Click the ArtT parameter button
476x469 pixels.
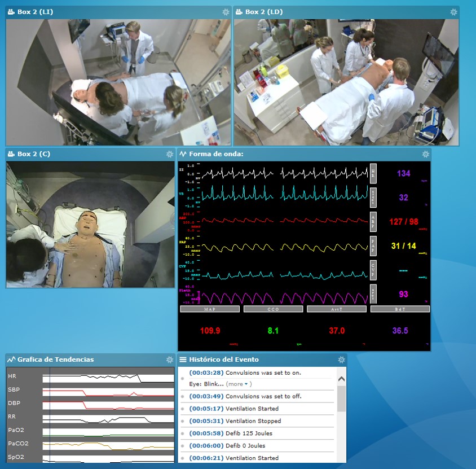337,309
